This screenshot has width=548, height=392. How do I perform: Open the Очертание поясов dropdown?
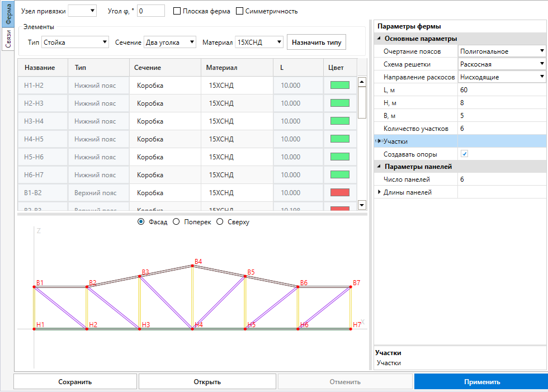click(x=502, y=51)
